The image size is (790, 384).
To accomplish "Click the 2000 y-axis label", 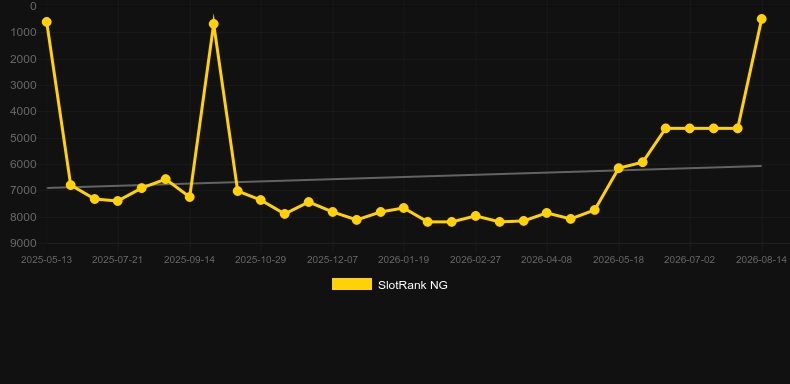I will tap(24, 59).
